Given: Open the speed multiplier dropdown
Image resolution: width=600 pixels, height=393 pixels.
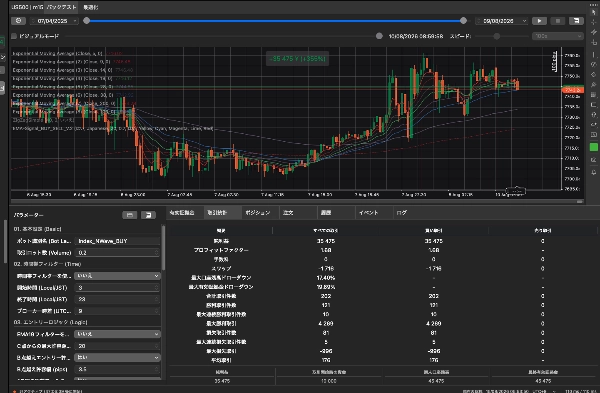Looking at the screenshot, I should pyautogui.click(x=557, y=36).
